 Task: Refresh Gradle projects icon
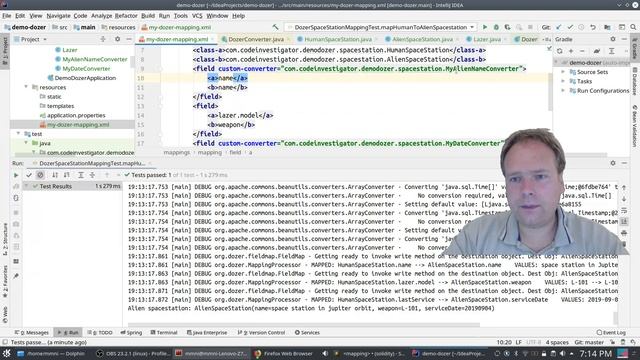pos(560,51)
